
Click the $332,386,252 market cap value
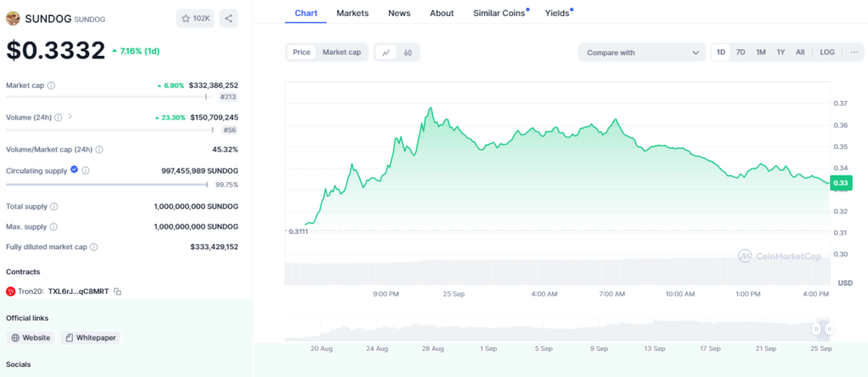214,86
